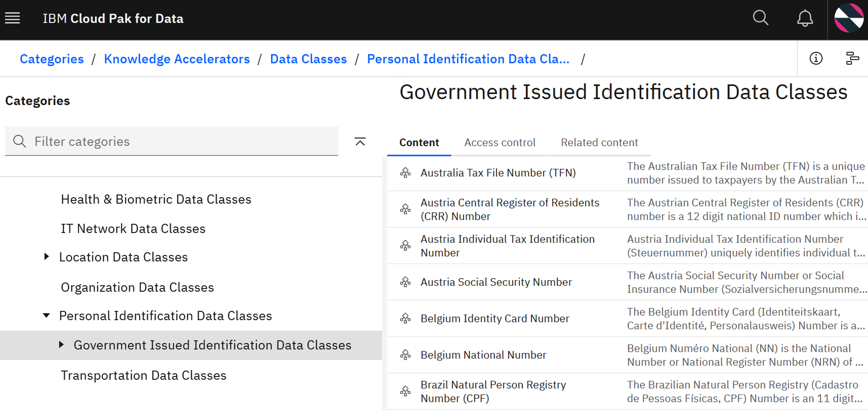Expand Location Data Classes tree node

click(46, 257)
